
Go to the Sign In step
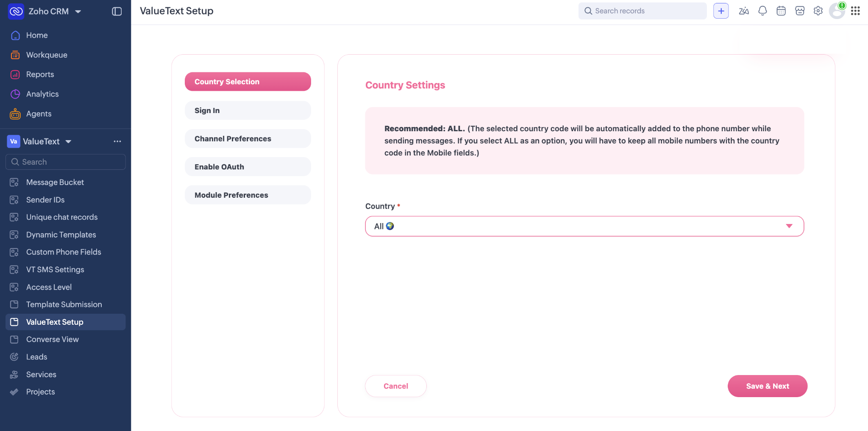click(x=248, y=111)
